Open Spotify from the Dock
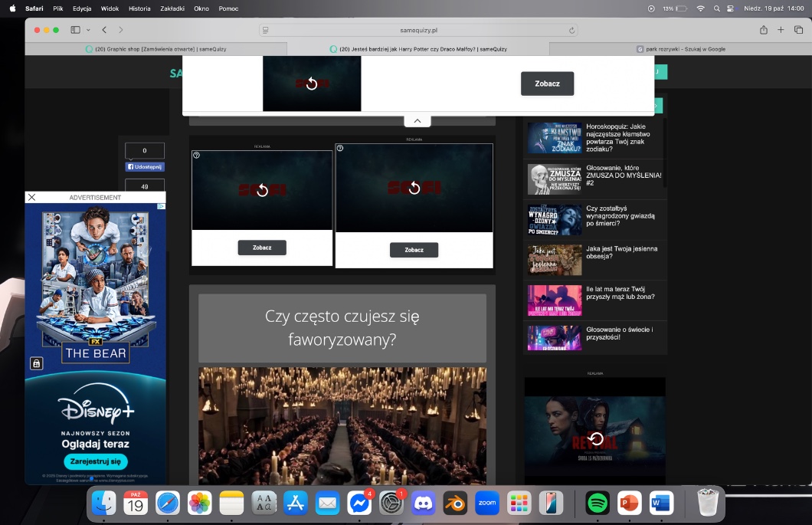Image resolution: width=812 pixels, height=525 pixels. (x=598, y=503)
